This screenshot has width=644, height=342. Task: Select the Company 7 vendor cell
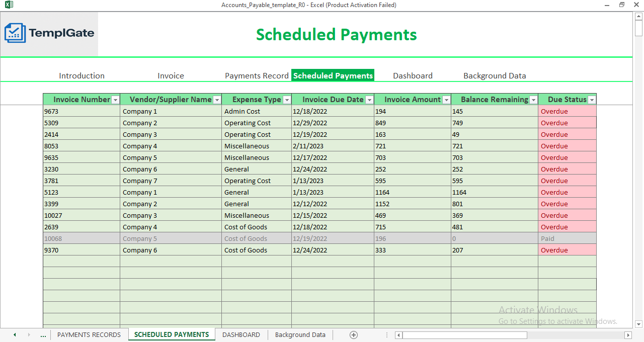[x=171, y=181]
